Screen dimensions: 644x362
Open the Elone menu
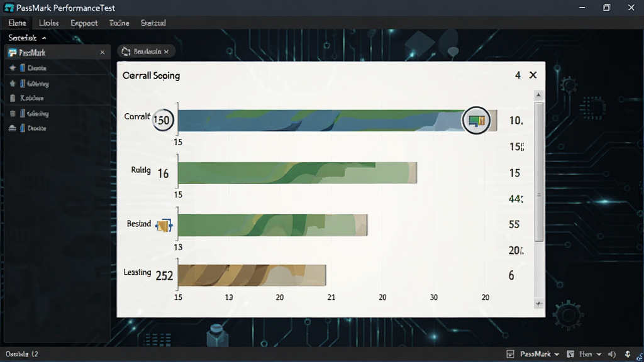coord(17,23)
